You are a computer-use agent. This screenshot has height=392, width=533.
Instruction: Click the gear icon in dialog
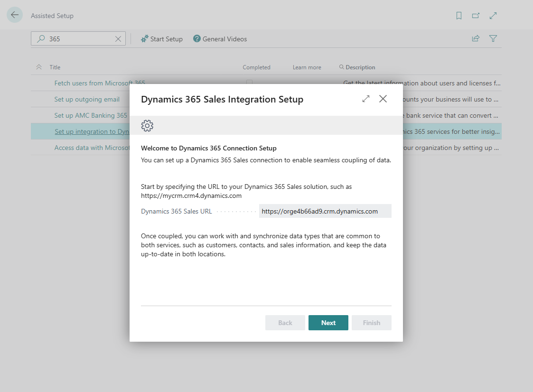click(x=147, y=126)
